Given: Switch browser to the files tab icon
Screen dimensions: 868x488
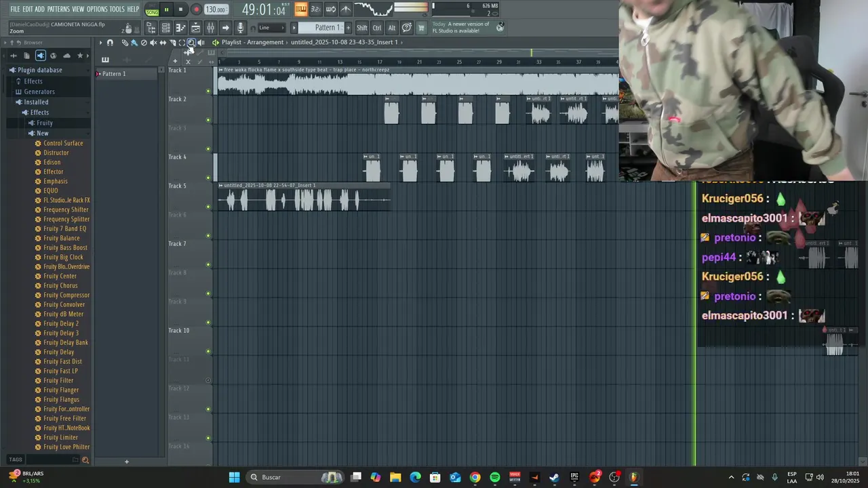Looking at the screenshot, I should coord(26,56).
